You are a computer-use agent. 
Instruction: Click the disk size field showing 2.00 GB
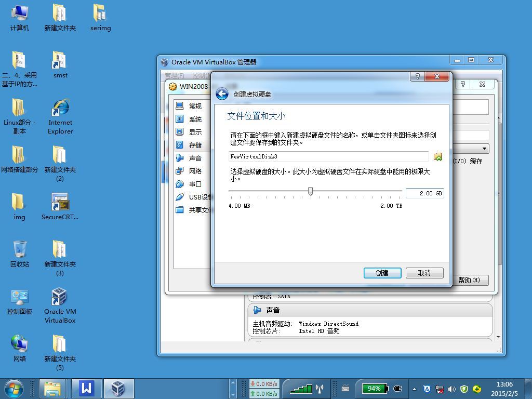click(x=424, y=193)
